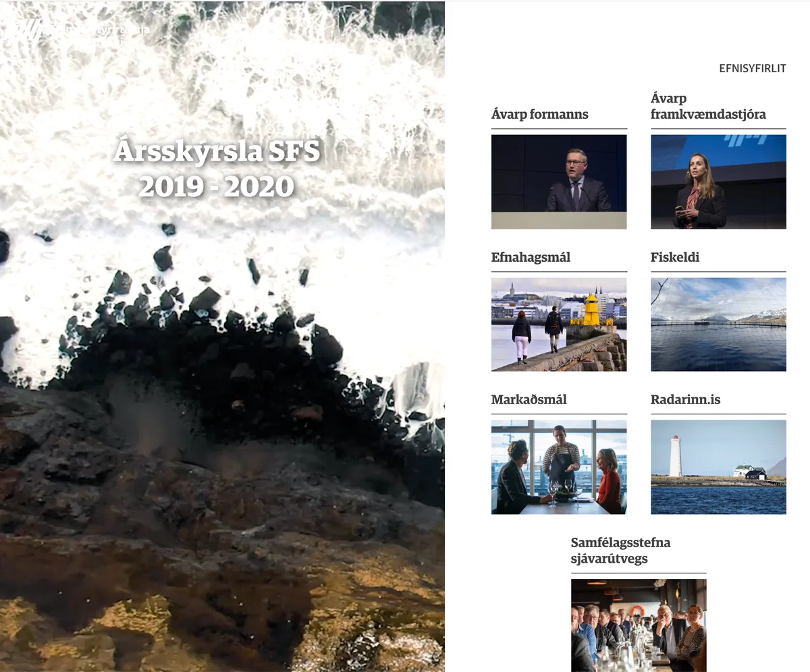
Task: Click the photo of woman presenting on stage
Action: [x=718, y=181]
